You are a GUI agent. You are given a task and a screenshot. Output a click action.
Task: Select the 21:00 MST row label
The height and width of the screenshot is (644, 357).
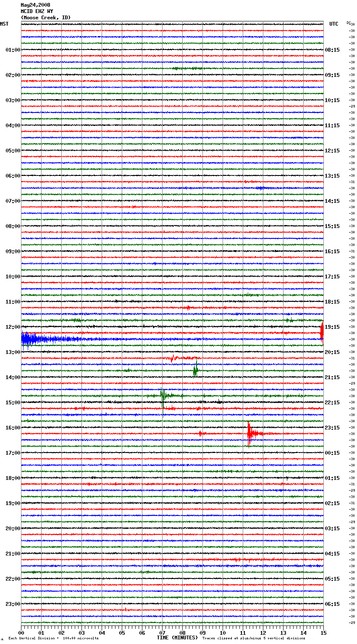pyautogui.click(x=13, y=554)
